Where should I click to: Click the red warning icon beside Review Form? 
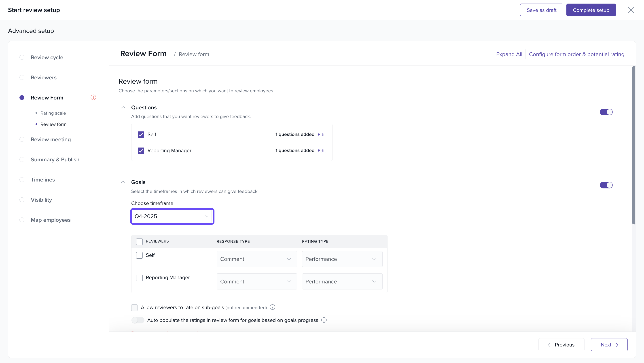(x=93, y=97)
